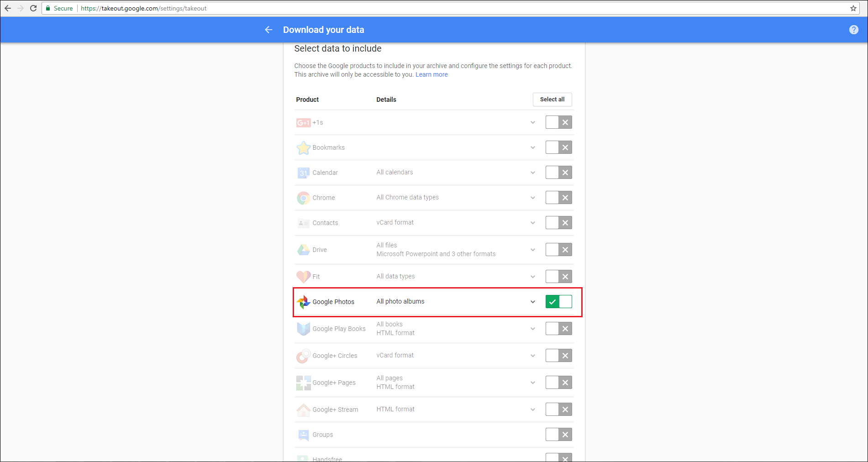
Task: Click the +1s product icon
Action: (x=303, y=122)
